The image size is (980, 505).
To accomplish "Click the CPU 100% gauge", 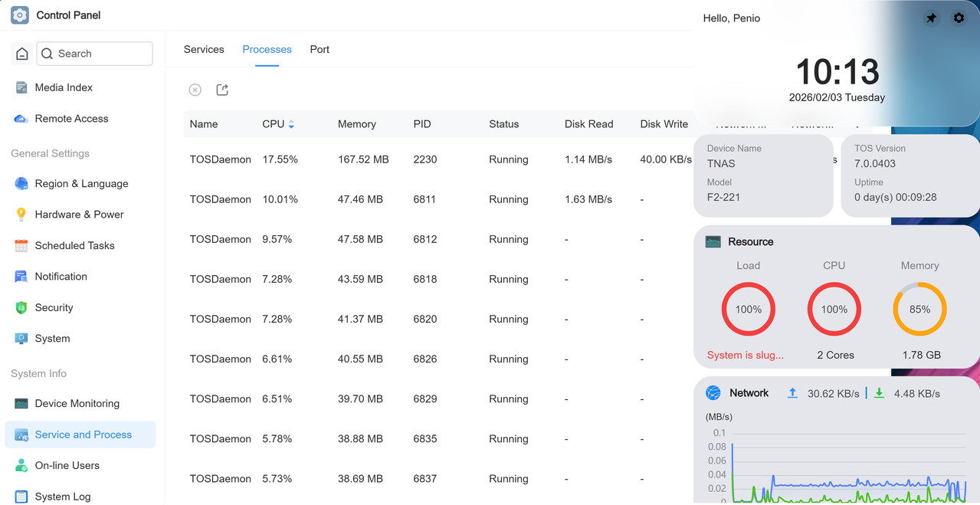I will coord(834,310).
